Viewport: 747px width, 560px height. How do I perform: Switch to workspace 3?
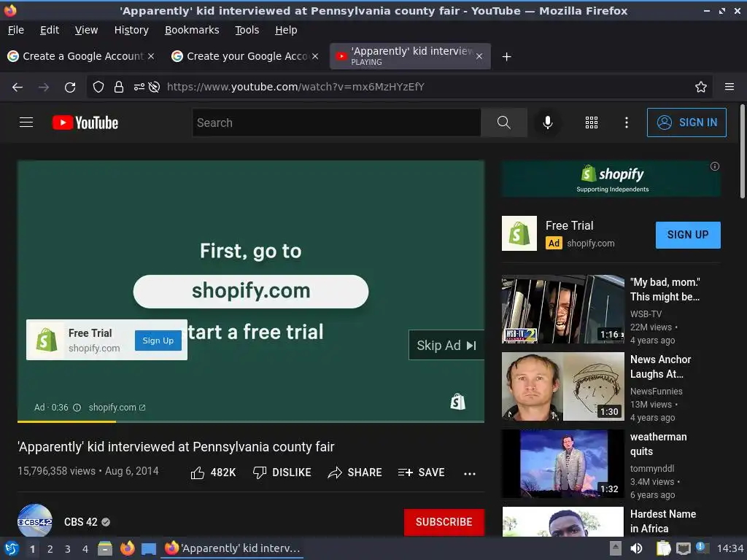tap(68, 549)
